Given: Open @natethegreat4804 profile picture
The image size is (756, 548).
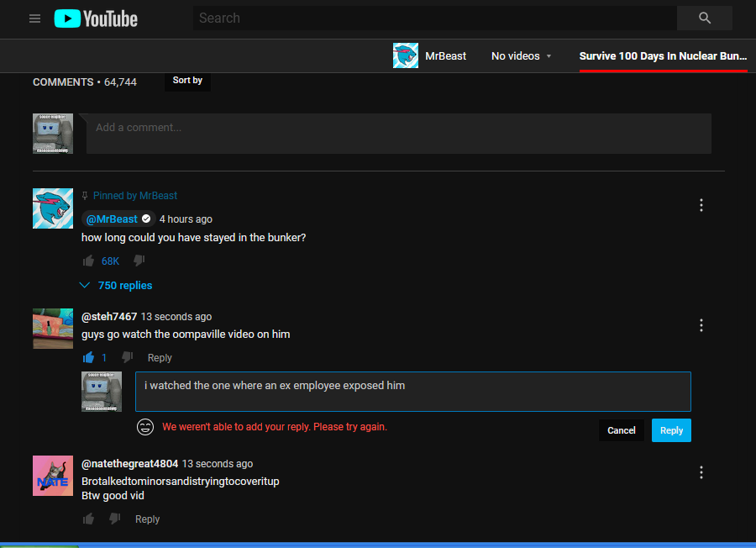Looking at the screenshot, I should tap(53, 476).
